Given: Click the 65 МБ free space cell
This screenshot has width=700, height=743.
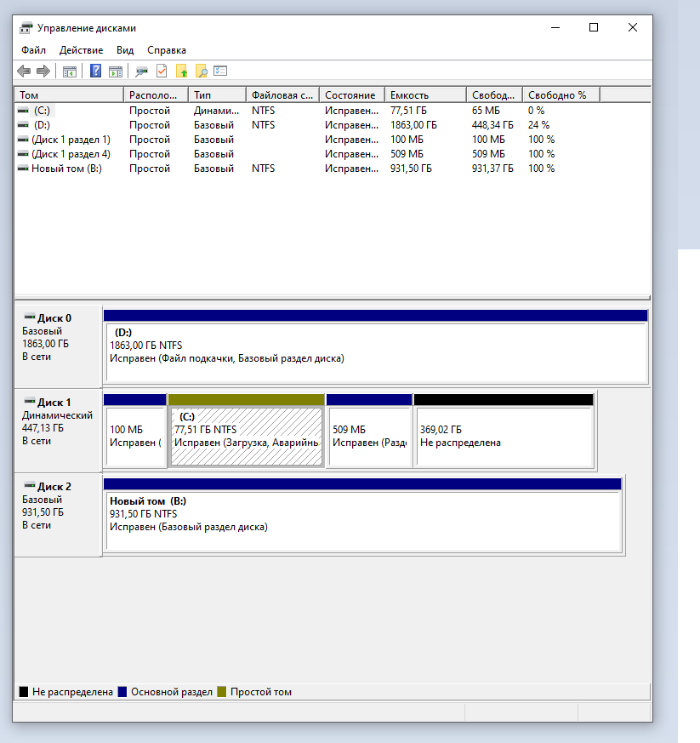Looking at the screenshot, I should point(486,111).
